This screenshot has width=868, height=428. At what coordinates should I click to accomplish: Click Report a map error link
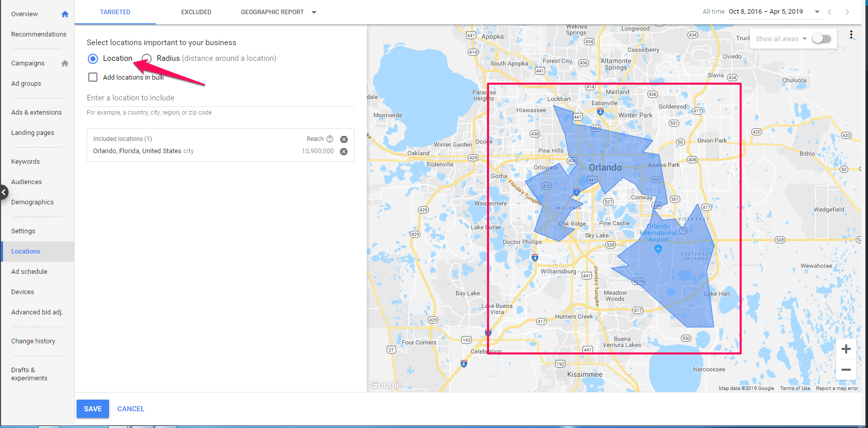click(x=837, y=388)
